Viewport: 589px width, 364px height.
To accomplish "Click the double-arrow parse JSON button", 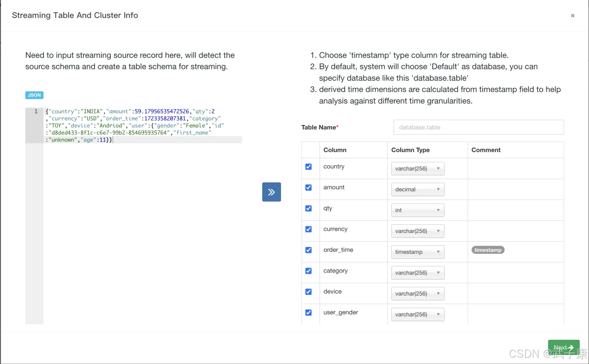I will point(271,192).
